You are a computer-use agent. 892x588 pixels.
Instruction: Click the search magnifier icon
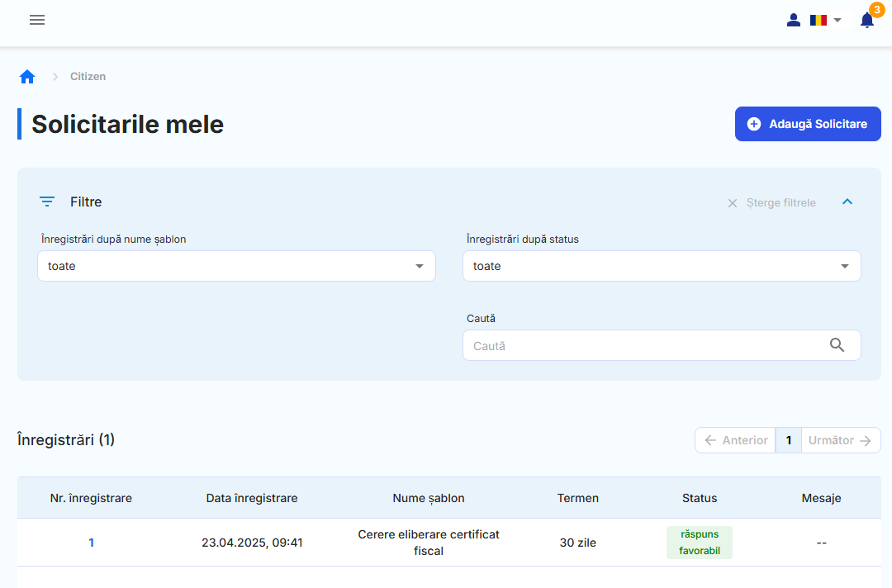click(837, 346)
